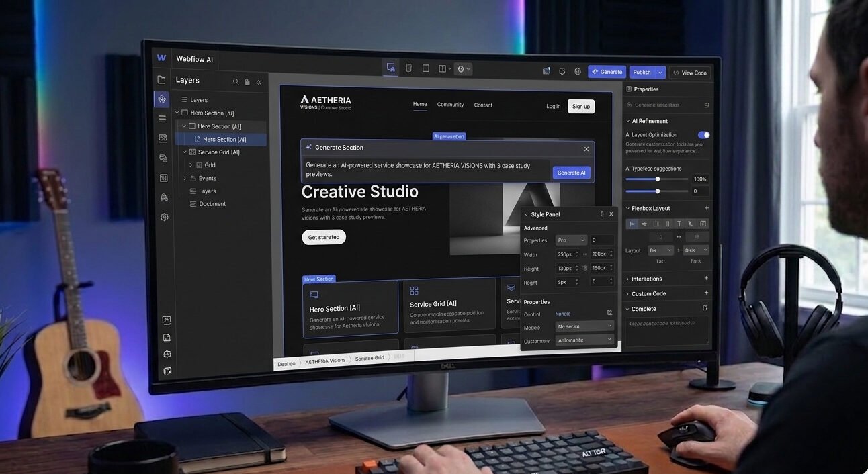Toggle AI Layout Optimization switch

point(703,135)
